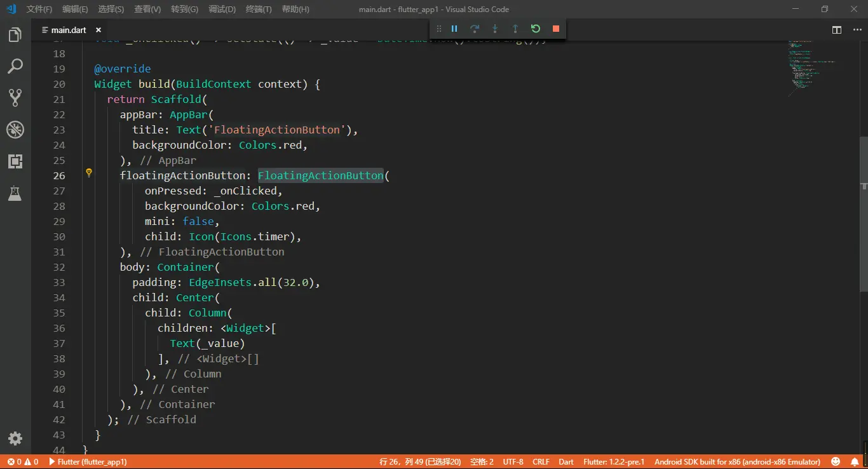Screen dimensions: 868x469
Task: Open the 文件(F) menu
Action: pyautogui.click(x=39, y=10)
